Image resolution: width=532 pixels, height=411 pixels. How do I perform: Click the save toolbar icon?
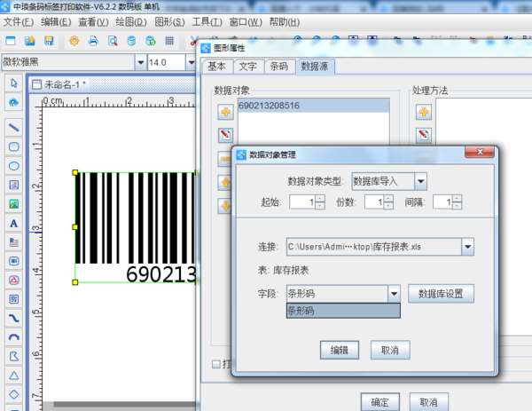coord(49,41)
